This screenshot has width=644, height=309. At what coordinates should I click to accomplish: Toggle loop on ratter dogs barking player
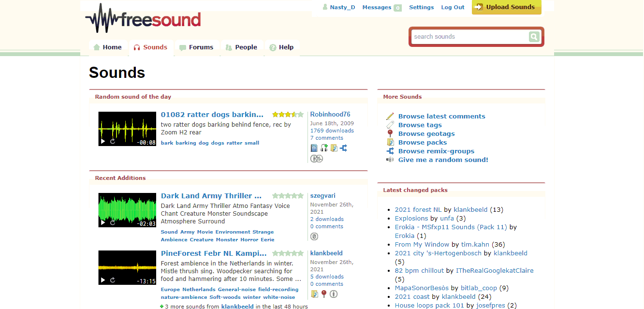point(113,141)
